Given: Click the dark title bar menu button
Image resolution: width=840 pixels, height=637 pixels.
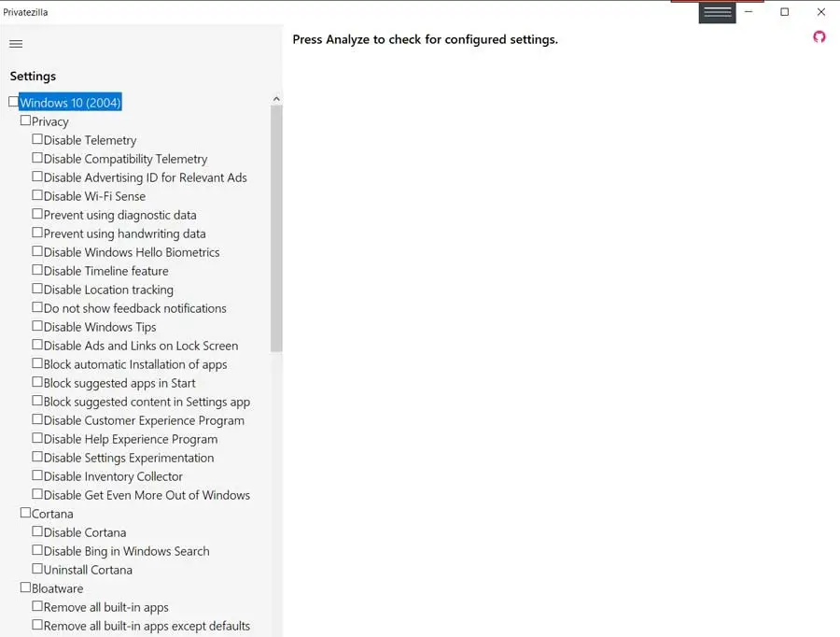Looking at the screenshot, I should point(718,12).
